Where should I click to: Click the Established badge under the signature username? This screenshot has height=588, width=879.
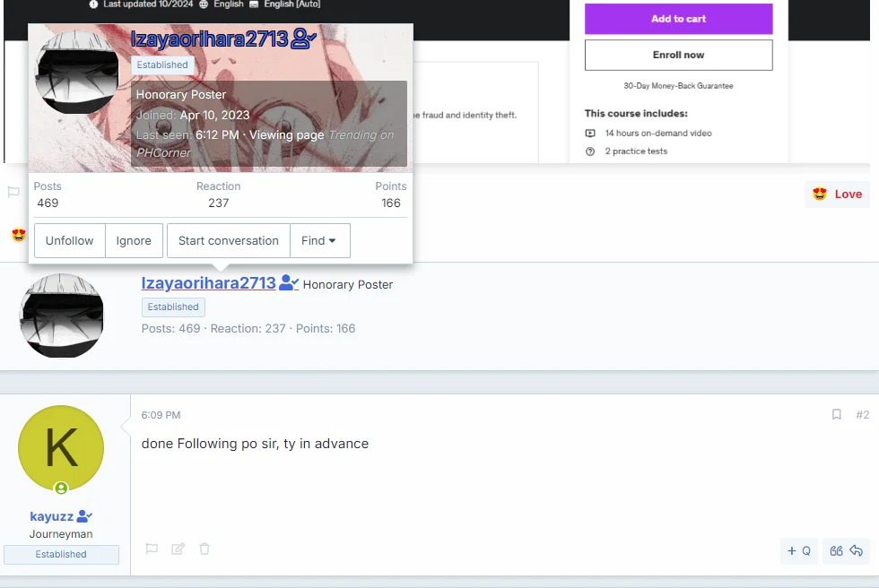[x=173, y=307]
